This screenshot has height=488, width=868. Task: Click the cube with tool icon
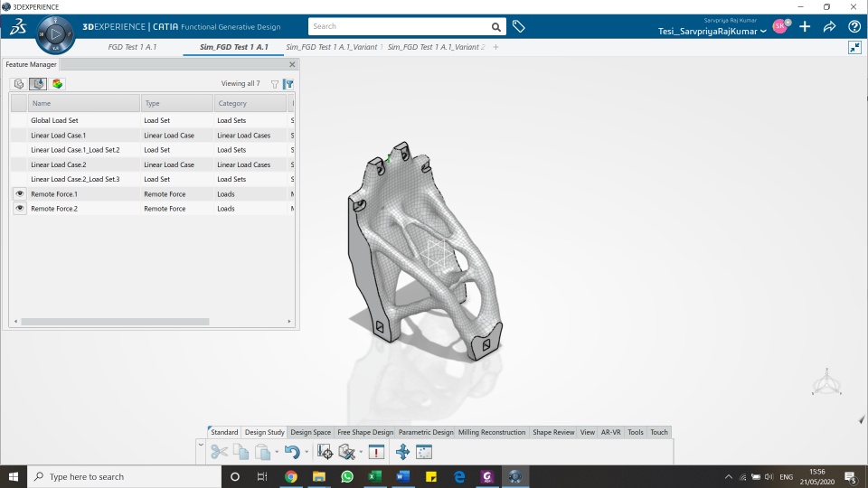(x=346, y=452)
